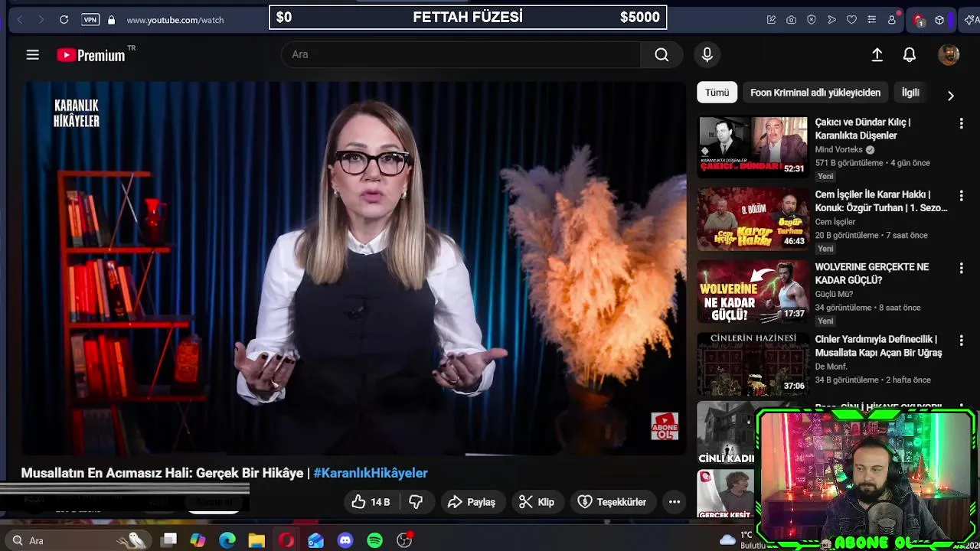
Task: Click the browser address bar URL
Action: pyautogui.click(x=175, y=20)
